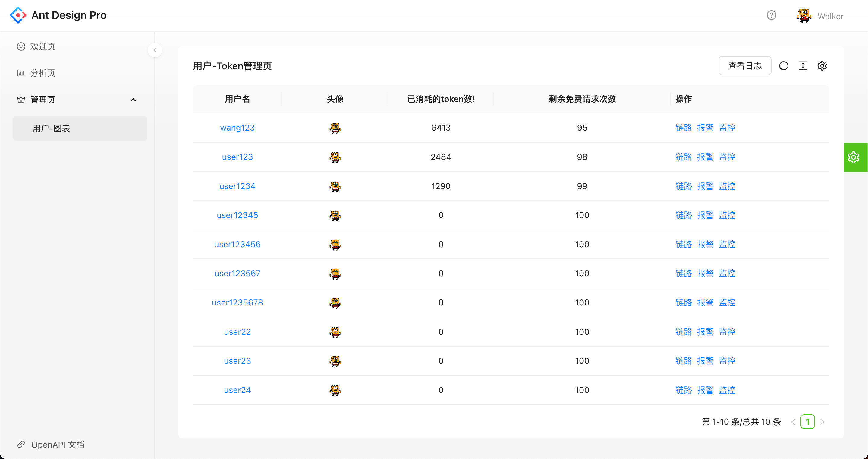Open the 分析页 menu item

80,73
